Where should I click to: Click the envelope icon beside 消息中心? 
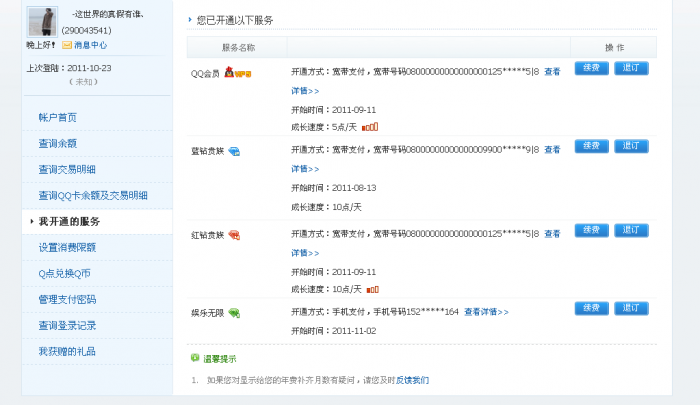[67, 45]
